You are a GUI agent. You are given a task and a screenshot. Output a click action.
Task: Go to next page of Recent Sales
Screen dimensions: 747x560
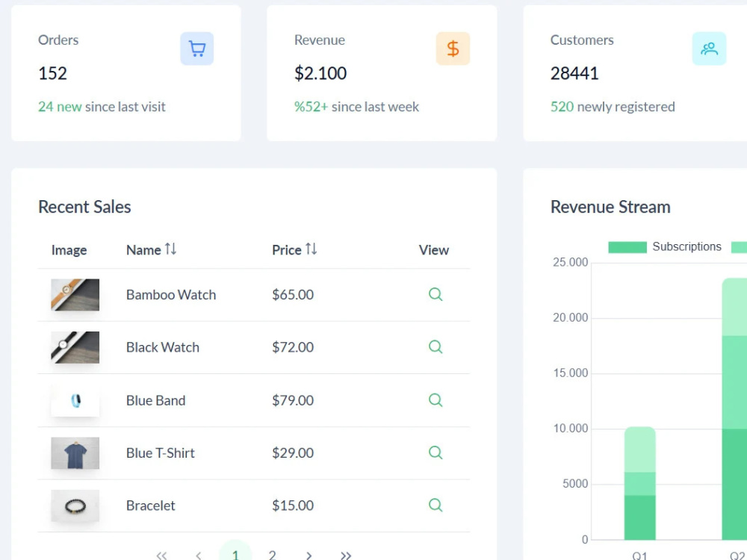pos(309,556)
